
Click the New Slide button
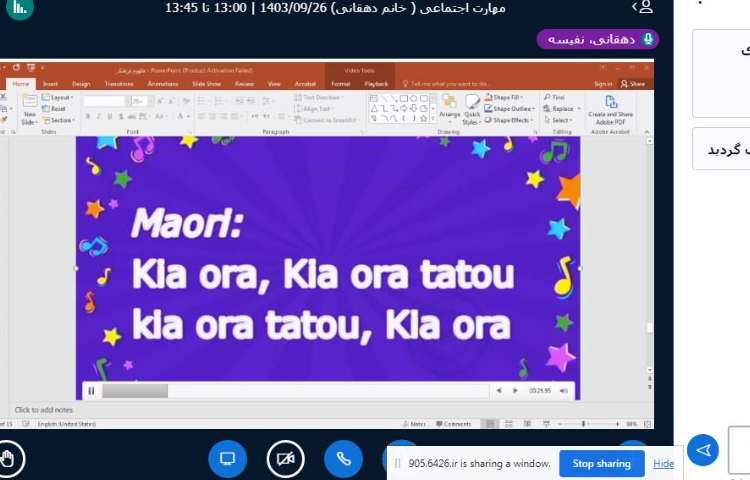point(29,110)
